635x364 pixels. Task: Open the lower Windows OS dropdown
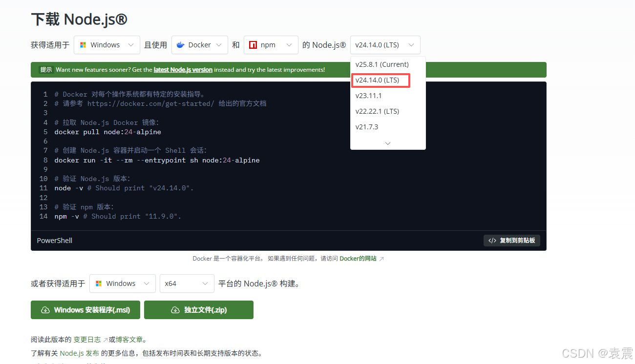(x=123, y=283)
